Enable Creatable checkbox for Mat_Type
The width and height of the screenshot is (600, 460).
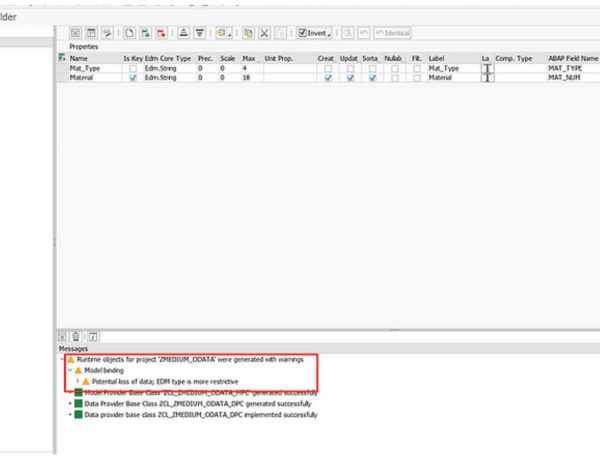coord(328,69)
